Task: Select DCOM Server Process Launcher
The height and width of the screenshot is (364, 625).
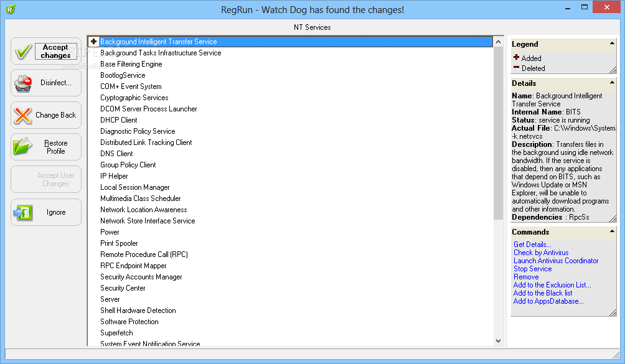Action: (149, 109)
